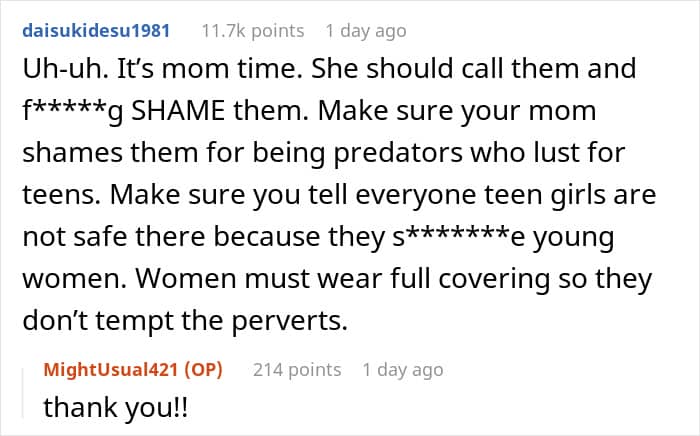Click the censored word 'f*****g'
This screenshot has height=436, width=700.
72,112
